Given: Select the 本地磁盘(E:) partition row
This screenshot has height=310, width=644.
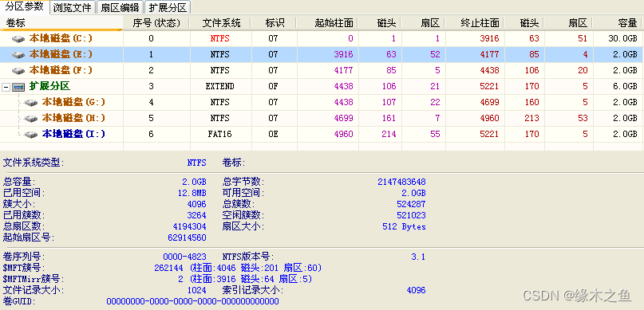Looking at the screenshot, I should click(322, 54).
